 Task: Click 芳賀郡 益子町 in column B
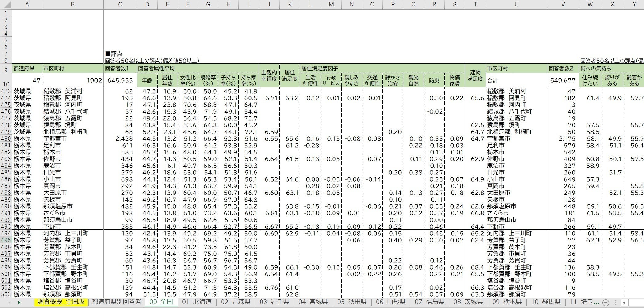coord(73,240)
